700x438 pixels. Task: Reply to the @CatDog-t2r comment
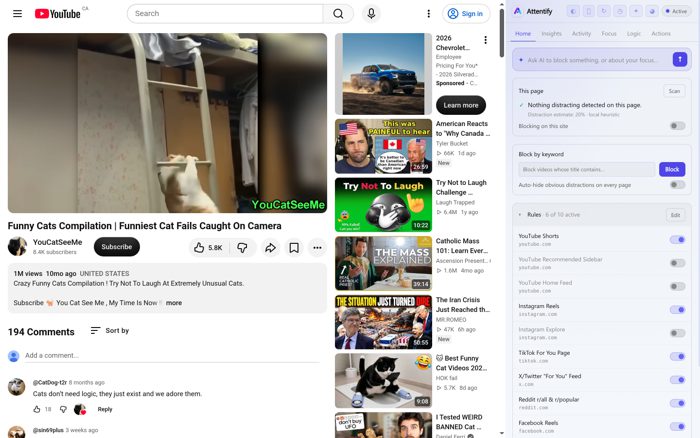105,409
